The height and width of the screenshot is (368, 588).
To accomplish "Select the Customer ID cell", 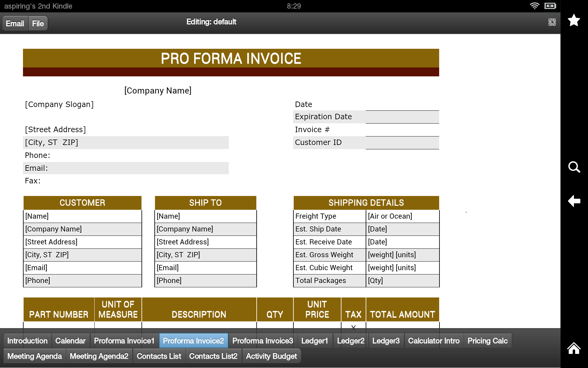I will (402, 143).
